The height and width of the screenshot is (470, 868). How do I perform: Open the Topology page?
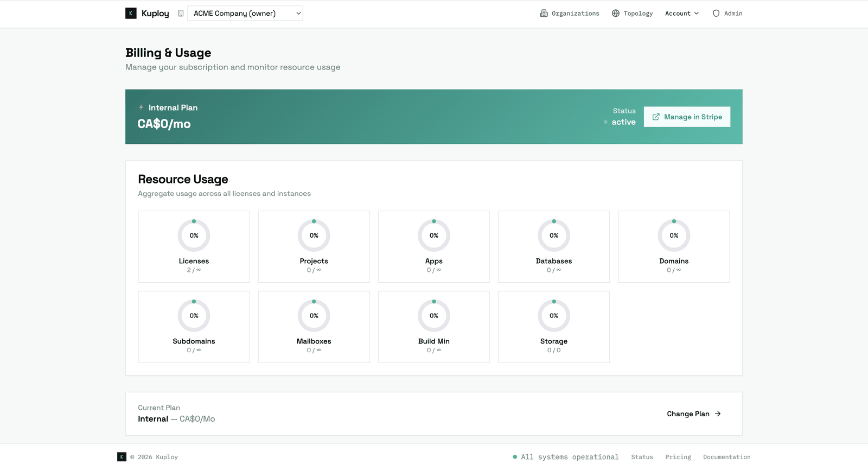(x=633, y=14)
